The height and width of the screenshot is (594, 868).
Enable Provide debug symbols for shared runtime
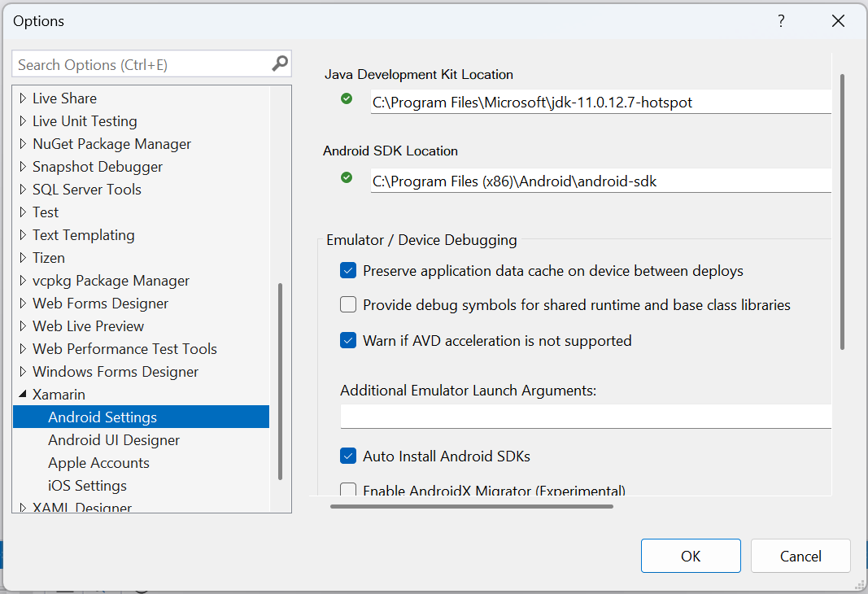coord(348,304)
